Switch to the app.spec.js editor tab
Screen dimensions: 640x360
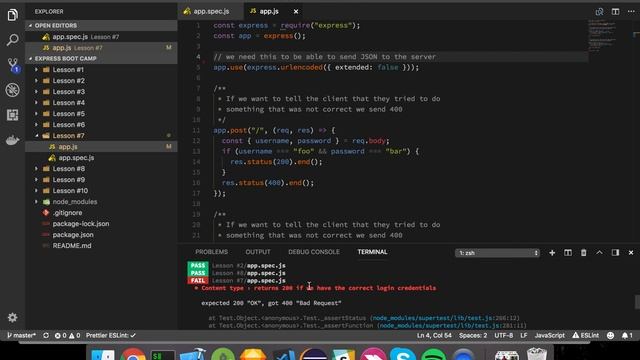[x=211, y=11]
